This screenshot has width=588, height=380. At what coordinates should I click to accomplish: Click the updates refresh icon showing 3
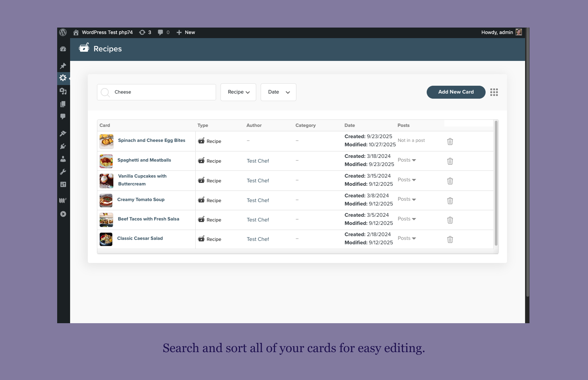point(145,32)
